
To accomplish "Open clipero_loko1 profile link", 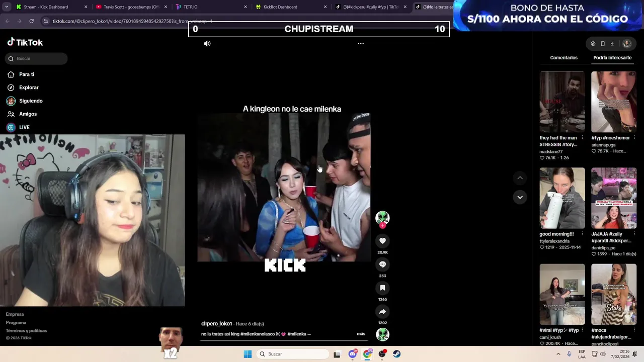I will tap(216, 324).
